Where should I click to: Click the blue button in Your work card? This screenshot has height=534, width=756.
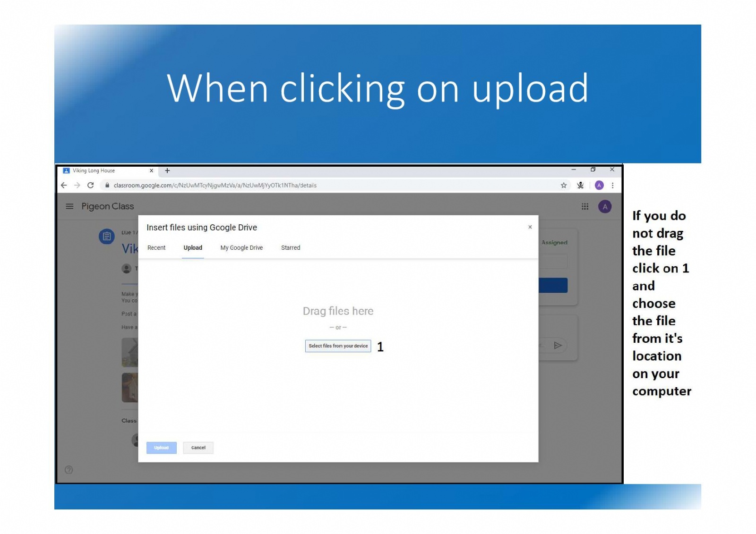[x=553, y=285]
